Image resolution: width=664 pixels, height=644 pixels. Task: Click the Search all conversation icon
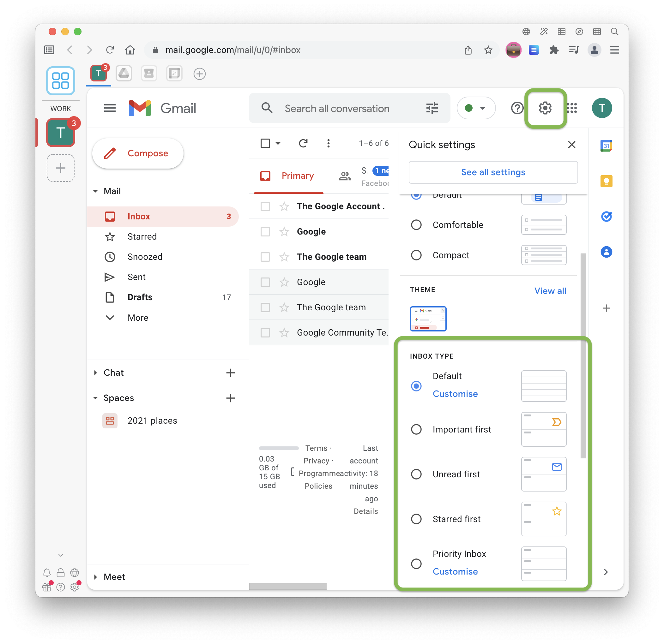[x=267, y=108]
